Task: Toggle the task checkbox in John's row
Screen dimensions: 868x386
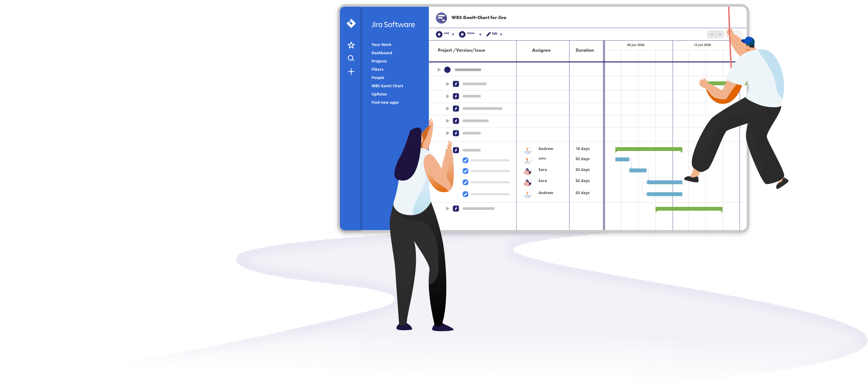Action: [465, 160]
